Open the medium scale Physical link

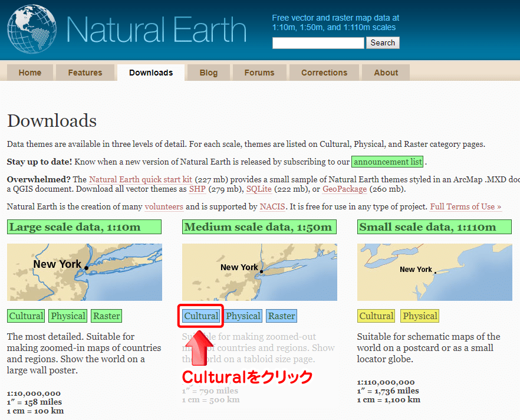tap(243, 316)
